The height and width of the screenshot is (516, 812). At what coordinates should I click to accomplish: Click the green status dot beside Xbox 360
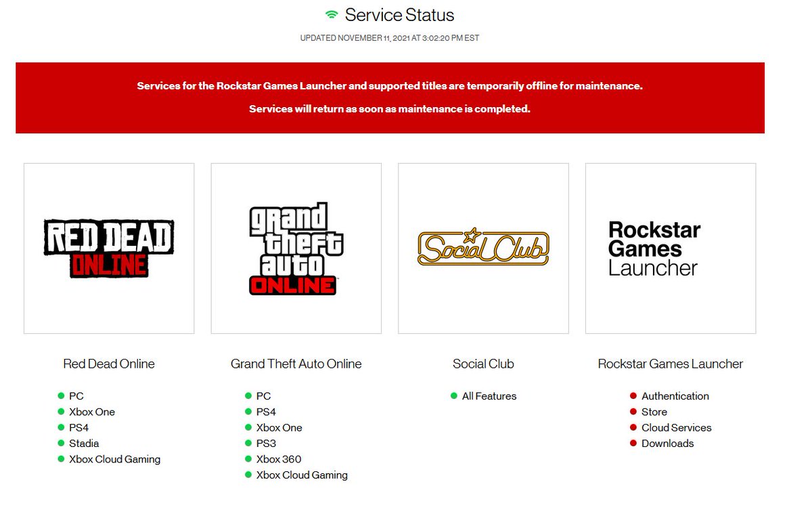[248, 458]
